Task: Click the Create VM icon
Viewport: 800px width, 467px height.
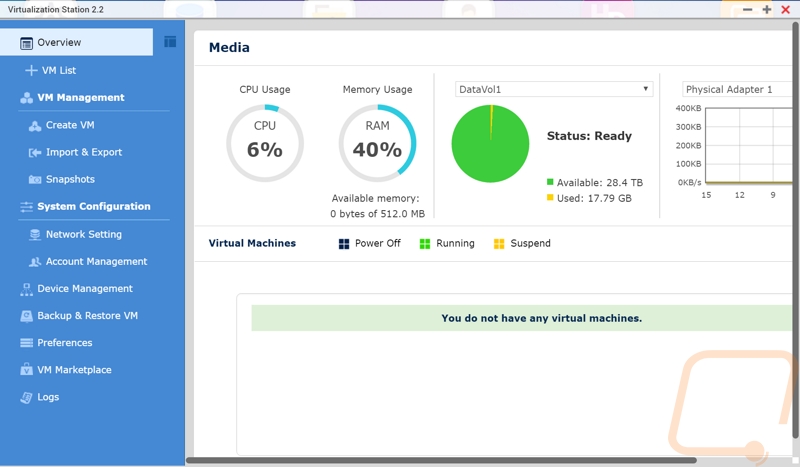Action: 35,126
